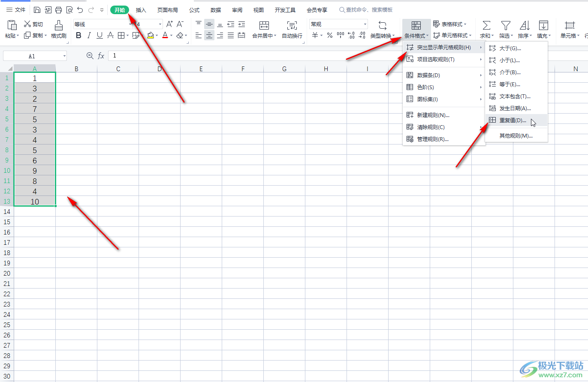588x382 pixels.
Task: Open the 文件 menu button
Action: point(16,10)
